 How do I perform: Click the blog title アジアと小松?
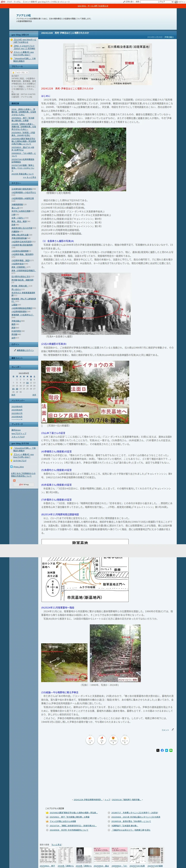(x=23, y=15)
